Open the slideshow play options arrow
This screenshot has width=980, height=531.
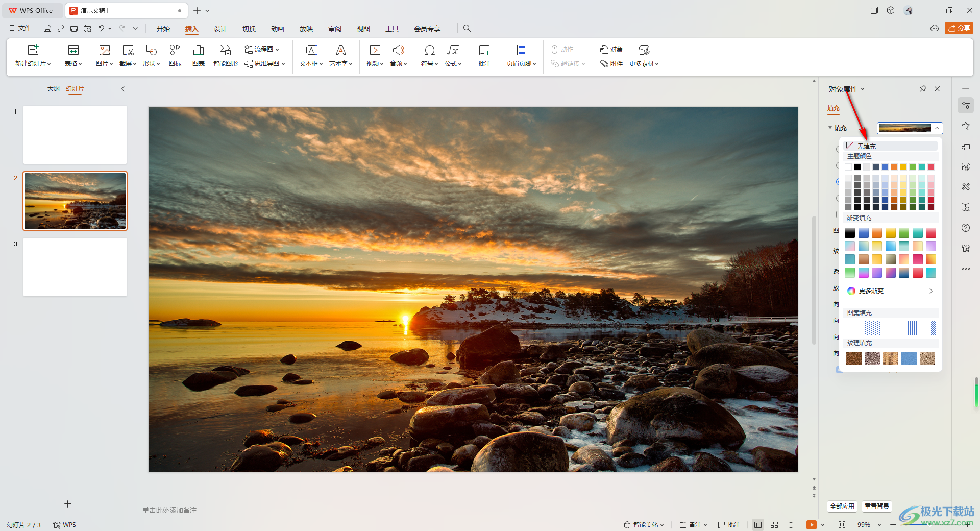[x=823, y=525]
